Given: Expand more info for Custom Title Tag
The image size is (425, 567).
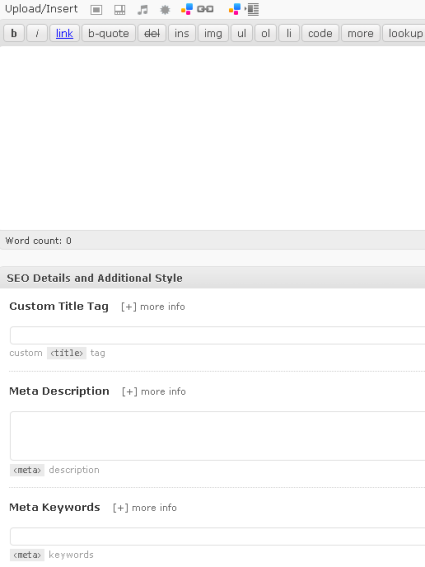Looking at the screenshot, I should (153, 307).
